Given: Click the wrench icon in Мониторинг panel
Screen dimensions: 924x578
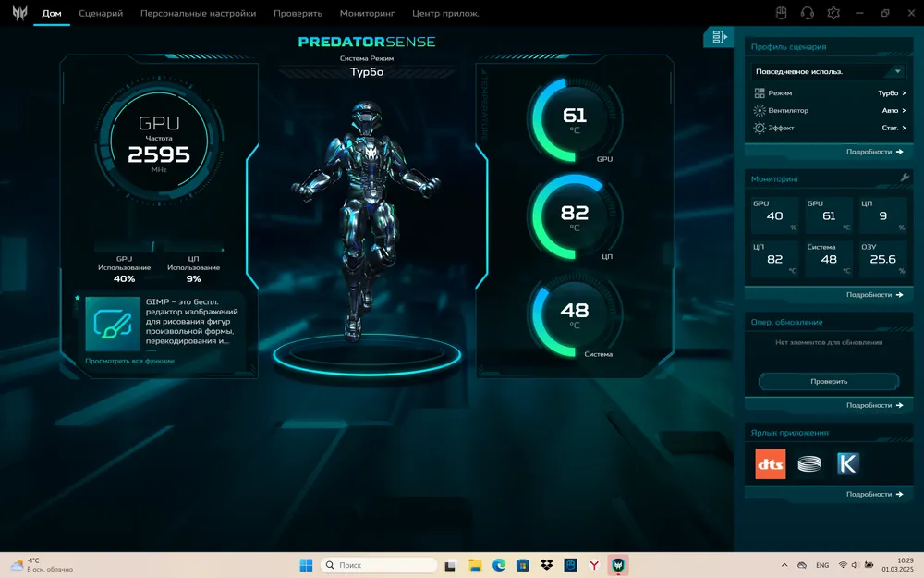Looking at the screenshot, I should (905, 178).
